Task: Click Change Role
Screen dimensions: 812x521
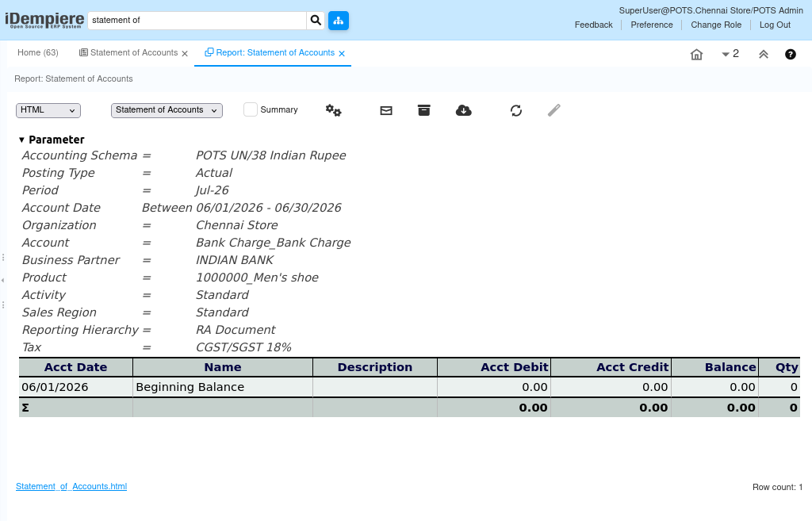Action: [x=716, y=25]
